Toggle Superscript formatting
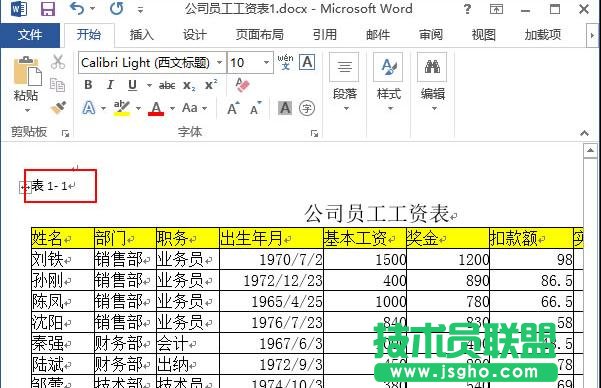 [211, 84]
